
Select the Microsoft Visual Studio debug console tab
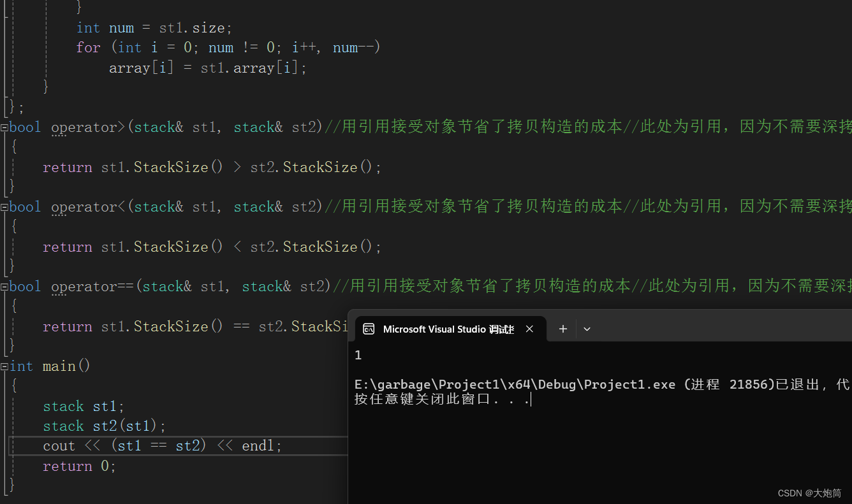click(x=450, y=329)
